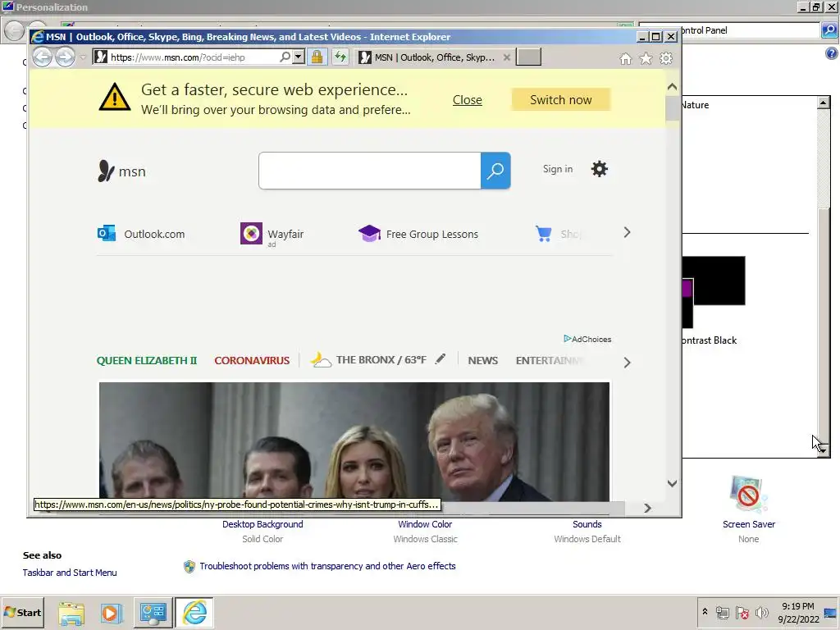
Task: Click inside the MSN search box
Action: 370,171
